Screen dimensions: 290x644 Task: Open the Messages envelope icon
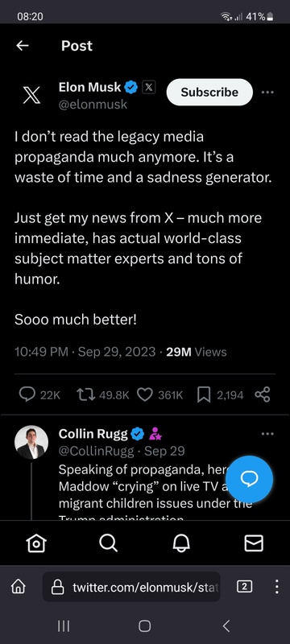(x=254, y=543)
